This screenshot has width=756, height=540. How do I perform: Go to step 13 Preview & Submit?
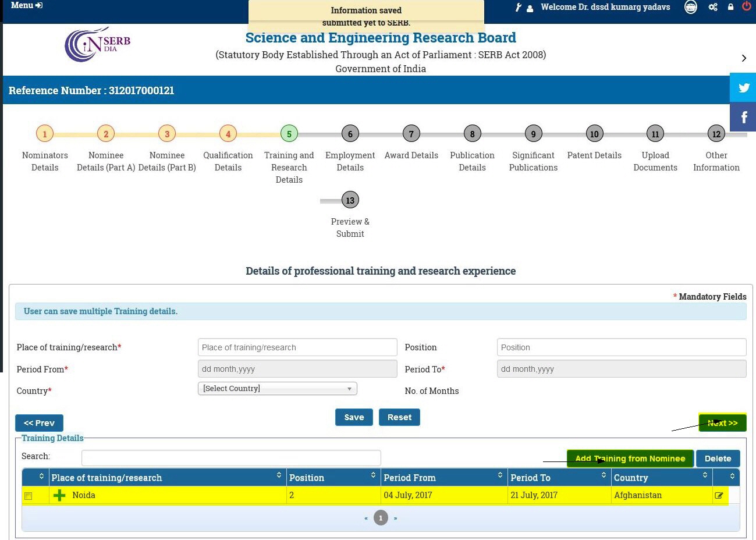(x=350, y=200)
